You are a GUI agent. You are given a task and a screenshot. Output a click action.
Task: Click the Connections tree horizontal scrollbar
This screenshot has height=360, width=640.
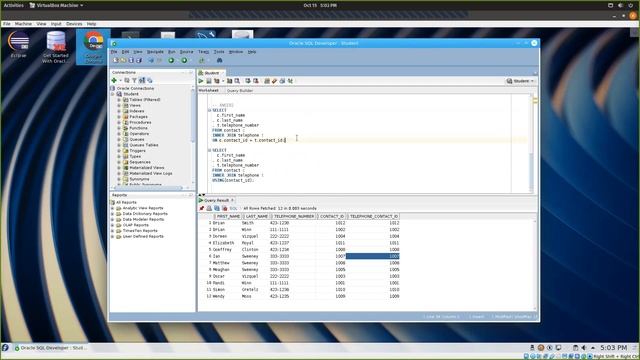[x=148, y=188]
